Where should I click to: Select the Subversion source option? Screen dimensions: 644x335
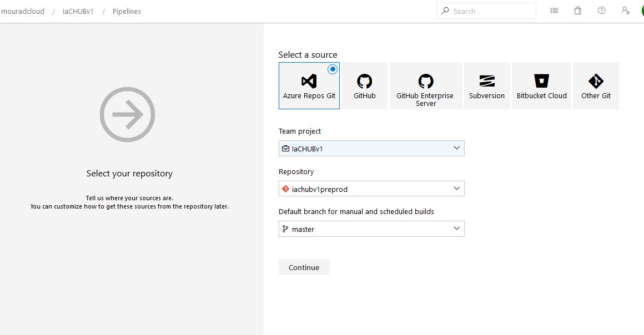(486, 85)
